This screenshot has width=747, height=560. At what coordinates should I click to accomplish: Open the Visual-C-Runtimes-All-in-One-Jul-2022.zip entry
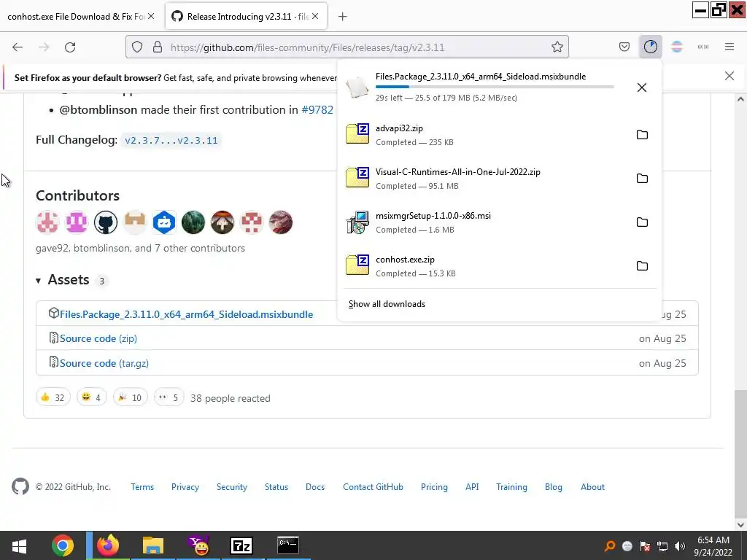click(484, 179)
